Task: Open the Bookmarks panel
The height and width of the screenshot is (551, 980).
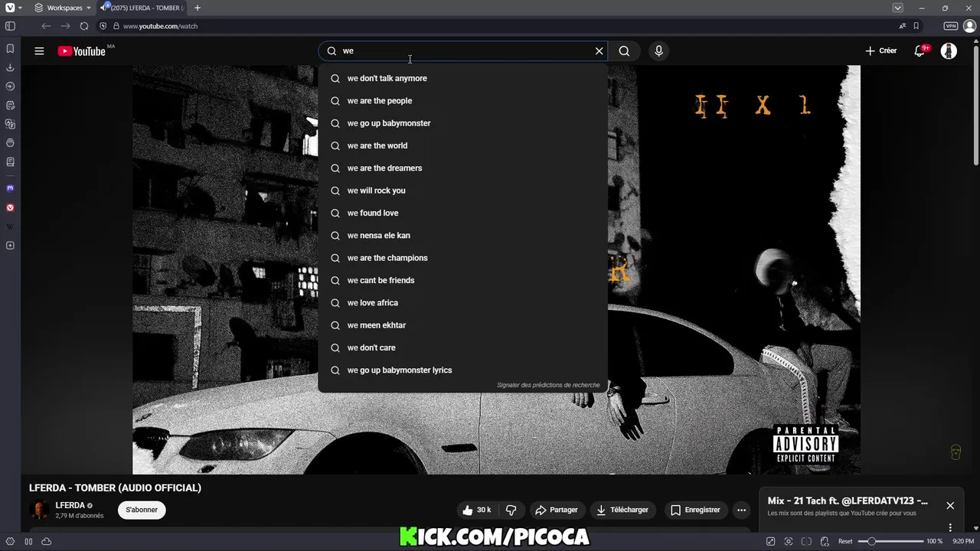Action: [10, 49]
